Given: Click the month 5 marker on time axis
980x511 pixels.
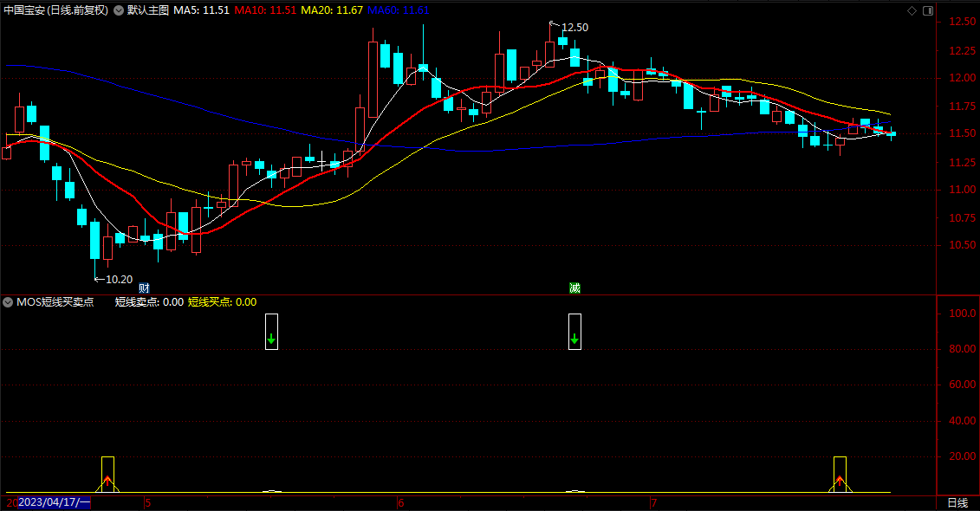Looking at the screenshot, I should coord(148,503).
